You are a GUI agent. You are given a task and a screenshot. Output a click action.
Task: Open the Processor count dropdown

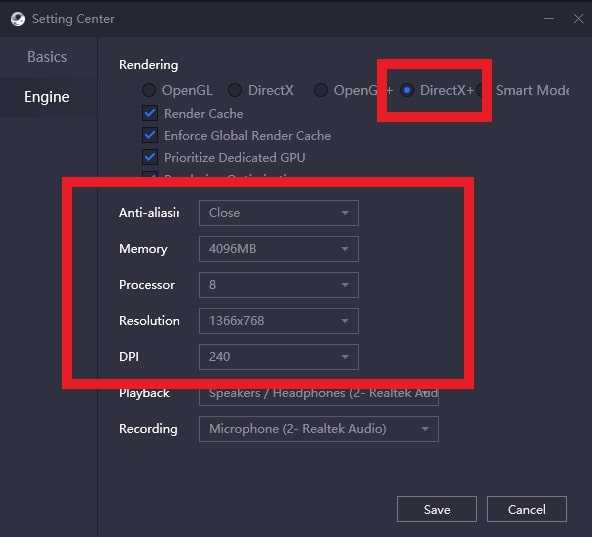click(x=279, y=285)
